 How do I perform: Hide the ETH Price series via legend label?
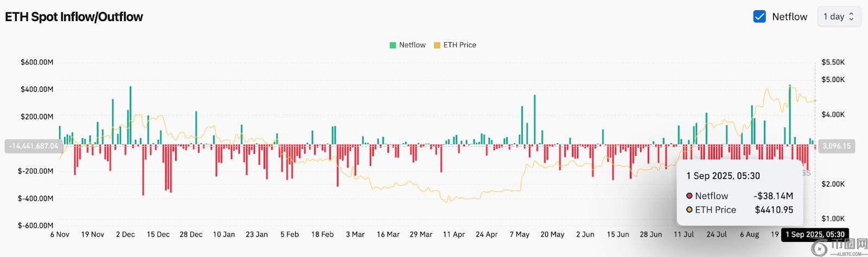(459, 45)
